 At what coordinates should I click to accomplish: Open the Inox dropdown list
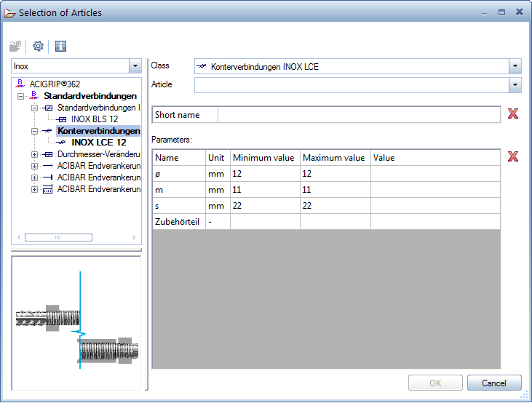pos(135,66)
